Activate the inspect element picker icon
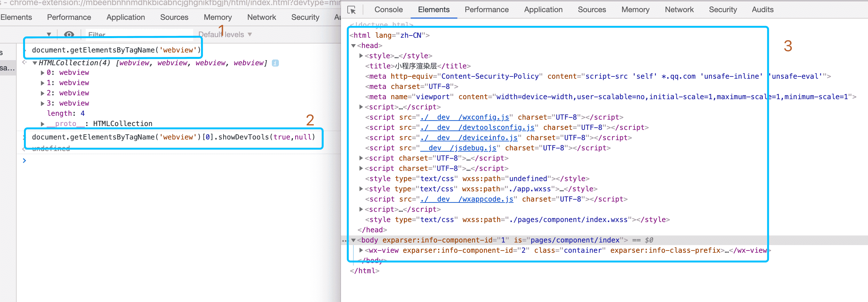The height and width of the screenshot is (302, 868). tap(351, 10)
